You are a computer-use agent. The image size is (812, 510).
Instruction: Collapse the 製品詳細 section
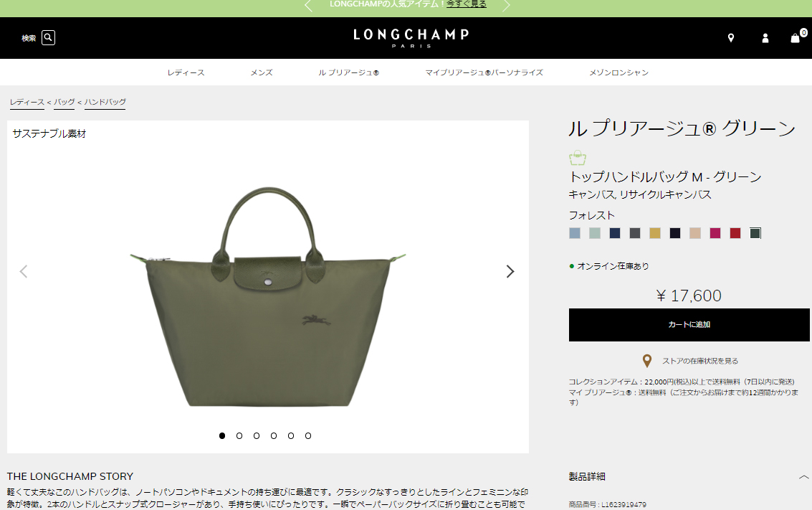click(x=803, y=477)
